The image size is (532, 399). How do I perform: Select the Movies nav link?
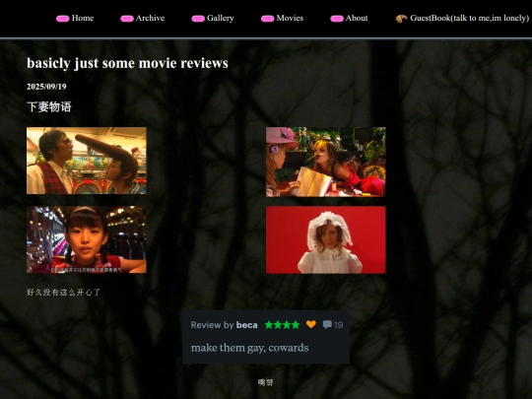tap(290, 18)
